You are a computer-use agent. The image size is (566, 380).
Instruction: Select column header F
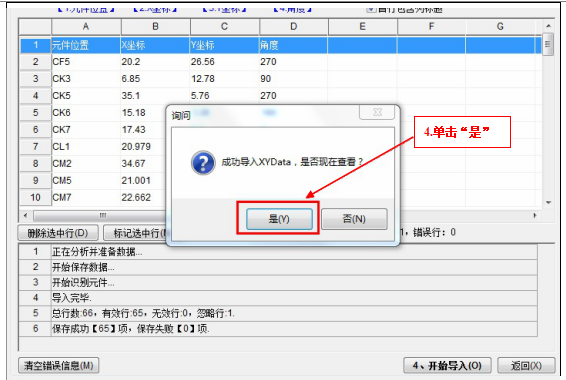431,27
